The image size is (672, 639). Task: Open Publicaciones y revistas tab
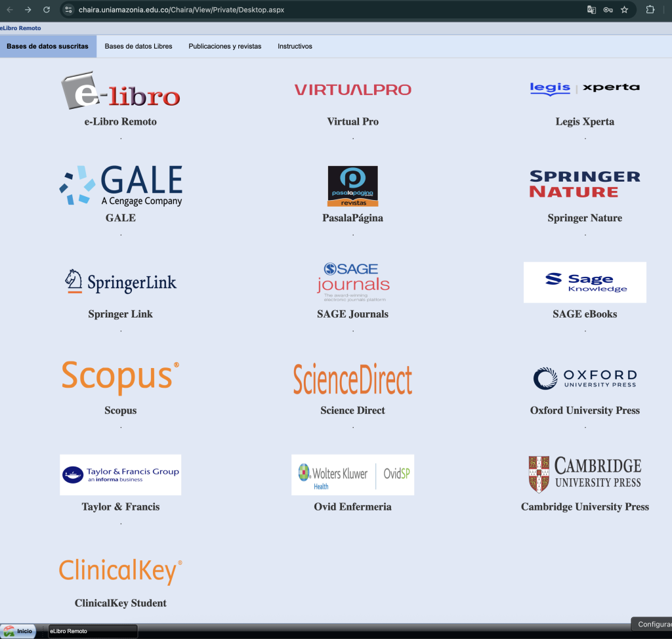click(225, 47)
